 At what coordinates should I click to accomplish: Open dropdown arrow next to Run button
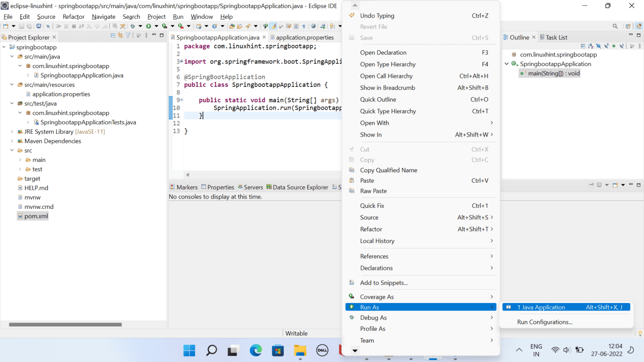click(156, 26)
